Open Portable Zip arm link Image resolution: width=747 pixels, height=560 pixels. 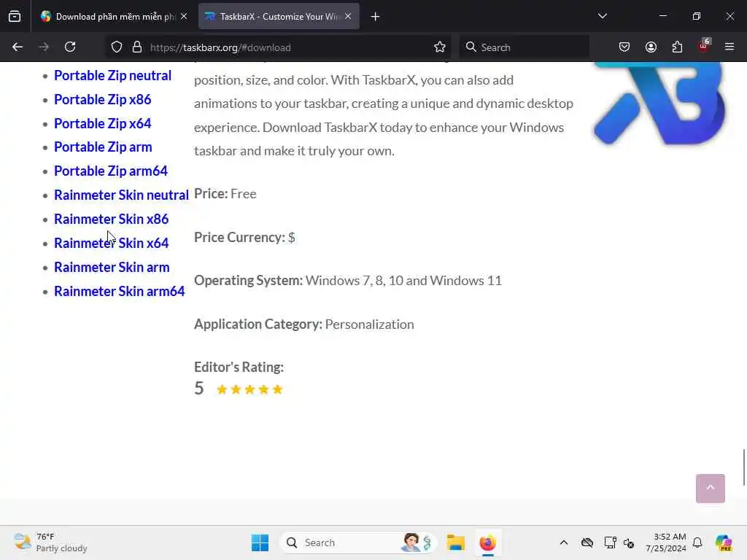[103, 147]
